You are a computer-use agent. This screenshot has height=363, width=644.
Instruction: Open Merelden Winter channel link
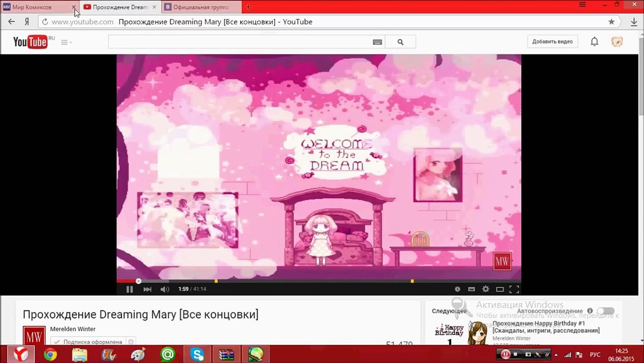tap(73, 329)
